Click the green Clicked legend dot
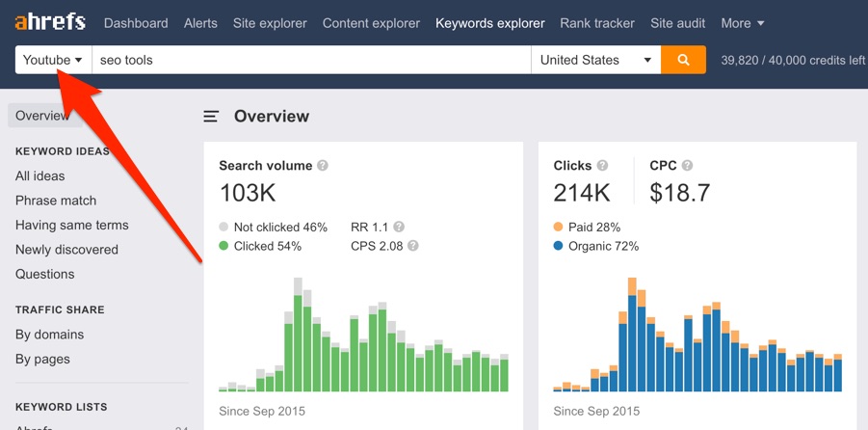The height and width of the screenshot is (430, 868). click(224, 246)
